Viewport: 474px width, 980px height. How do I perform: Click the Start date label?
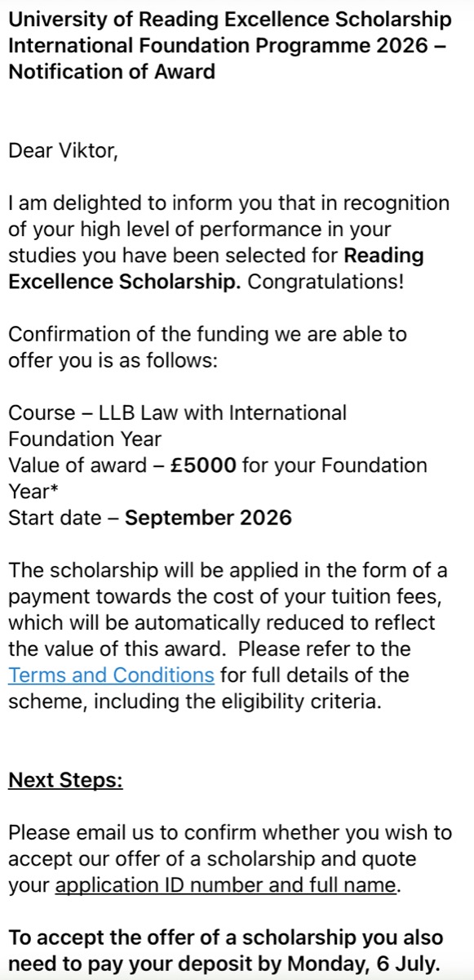tap(55, 518)
